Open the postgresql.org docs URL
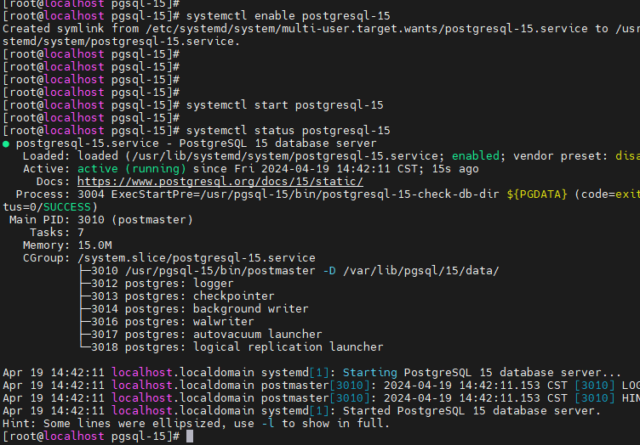The width and height of the screenshot is (640, 445). [x=220, y=181]
